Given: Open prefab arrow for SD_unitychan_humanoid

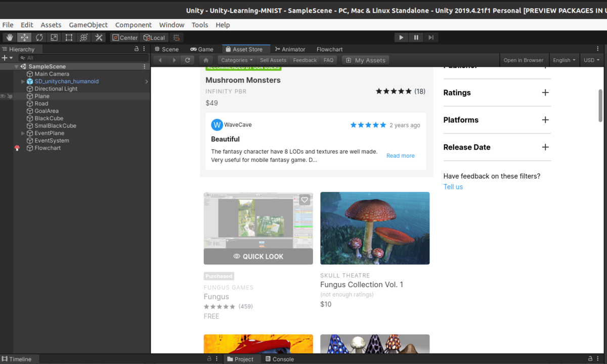Looking at the screenshot, I should tap(147, 81).
